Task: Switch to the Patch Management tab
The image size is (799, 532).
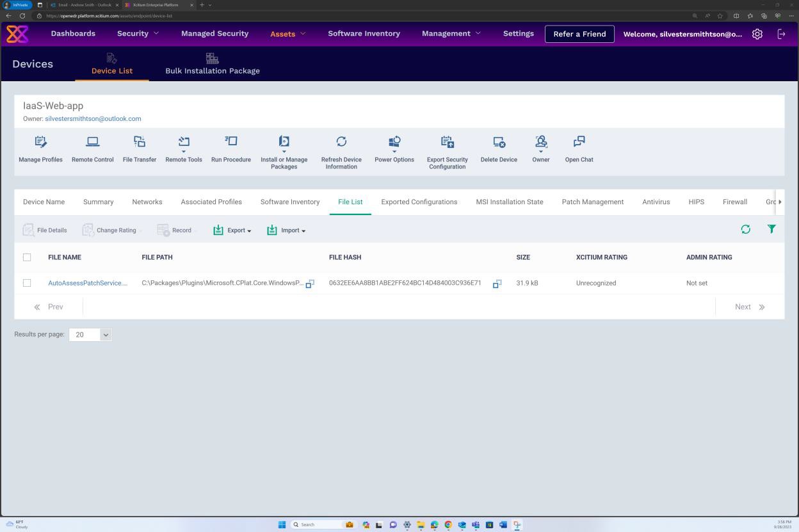Action: pyautogui.click(x=592, y=202)
